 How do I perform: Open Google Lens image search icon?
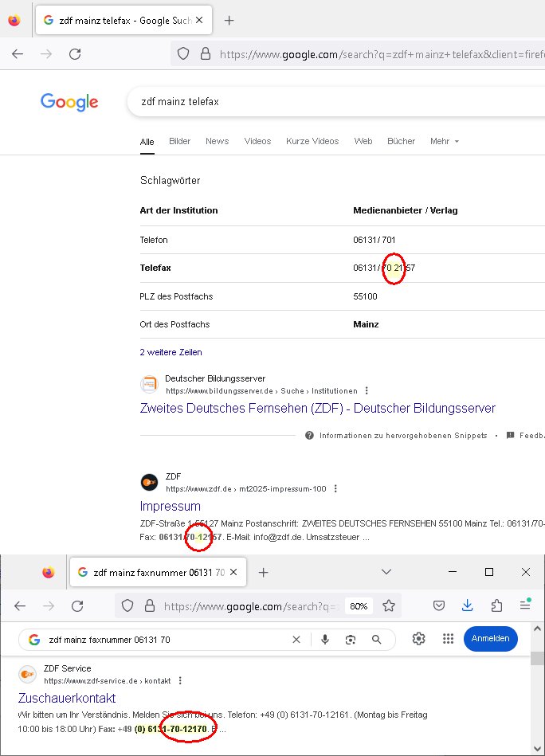350,639
